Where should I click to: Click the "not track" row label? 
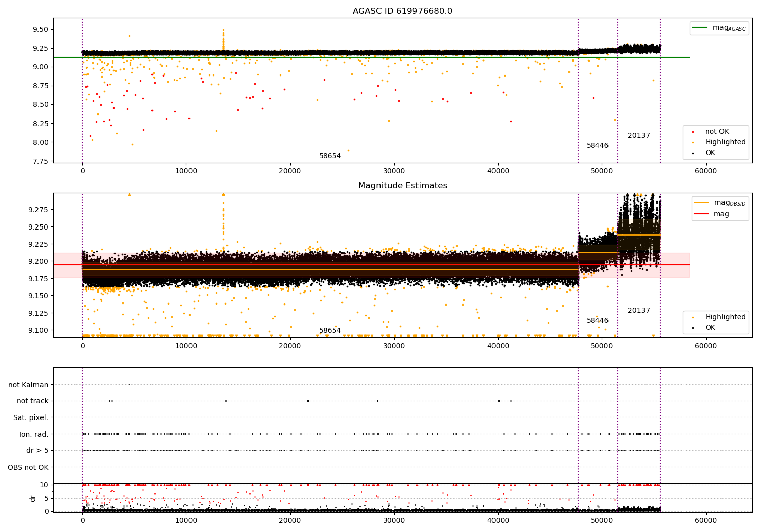tap(32, 401)
